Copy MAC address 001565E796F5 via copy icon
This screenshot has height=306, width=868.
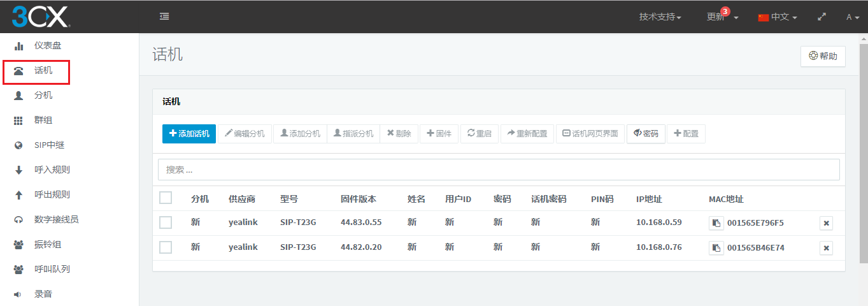coord(716,223)
